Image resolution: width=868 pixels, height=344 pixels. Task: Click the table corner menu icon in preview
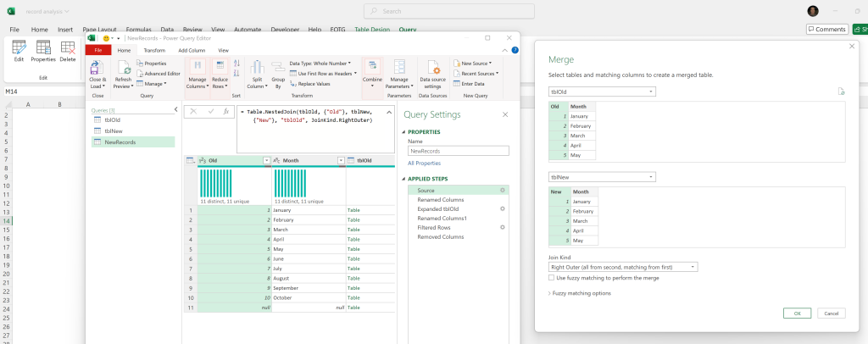coord(190,160)
